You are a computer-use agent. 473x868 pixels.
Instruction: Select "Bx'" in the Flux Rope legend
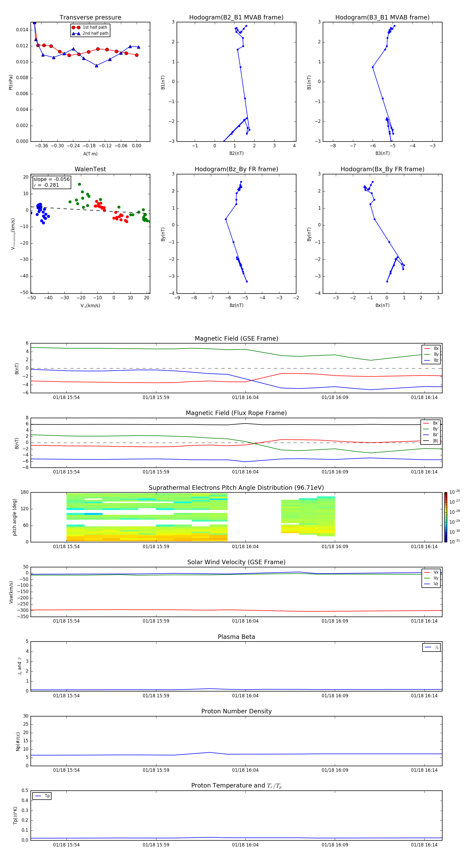pos(431,423)
